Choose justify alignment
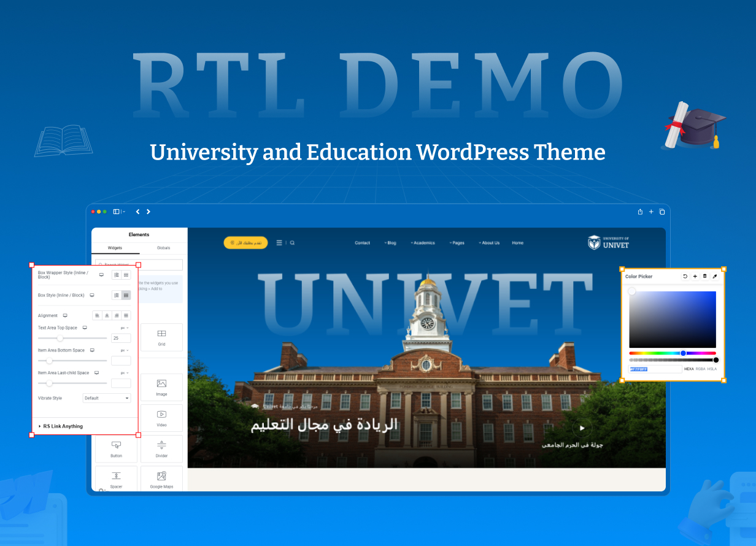 [126, 315]
